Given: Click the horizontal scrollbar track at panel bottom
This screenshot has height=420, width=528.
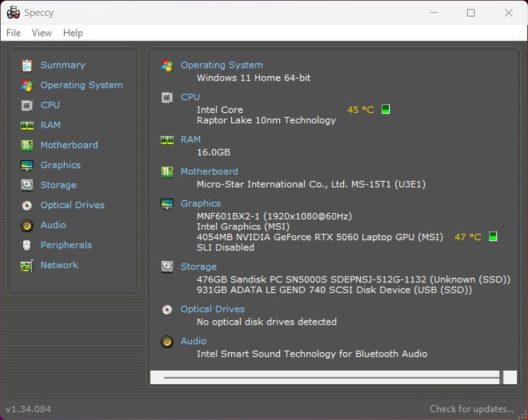Looking at the screenshot, I should coord(325,378).
